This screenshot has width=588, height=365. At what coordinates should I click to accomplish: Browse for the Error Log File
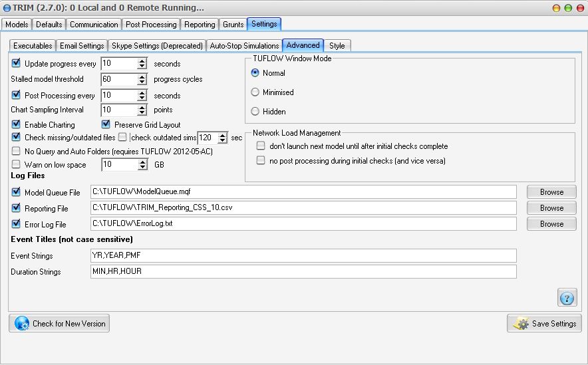(551, 224)
